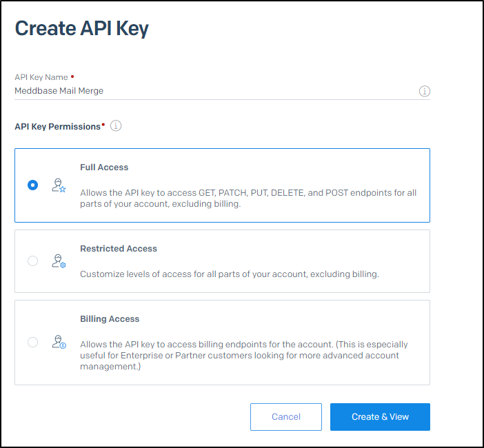Select the Restricted Access radio button
This screenshot has height=448, width=484.
32,261
